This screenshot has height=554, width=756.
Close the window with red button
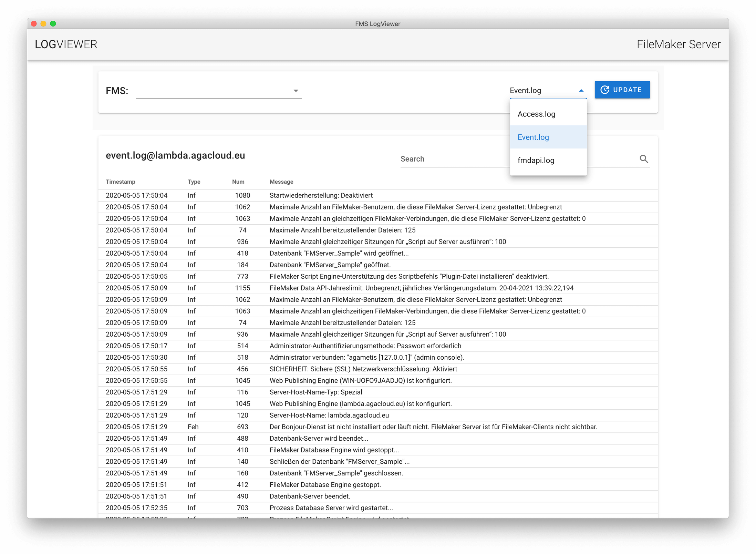point(34,24)
